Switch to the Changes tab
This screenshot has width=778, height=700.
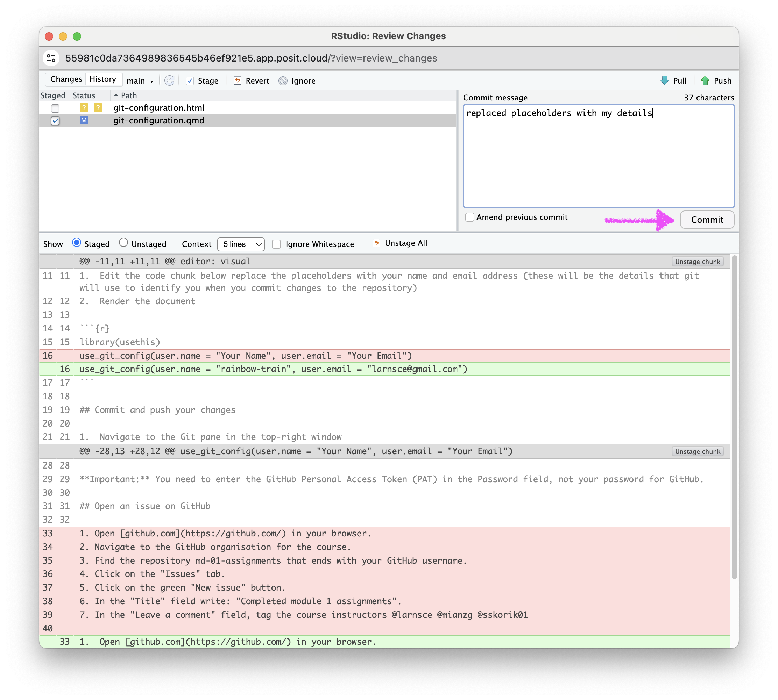coord(66,79)
